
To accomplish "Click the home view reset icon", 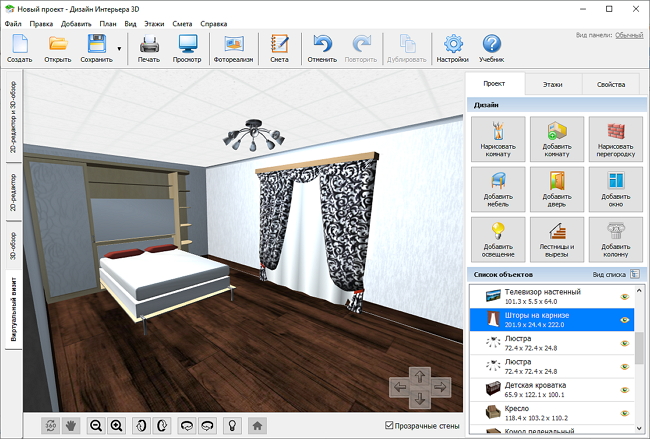I will (257, 425).
